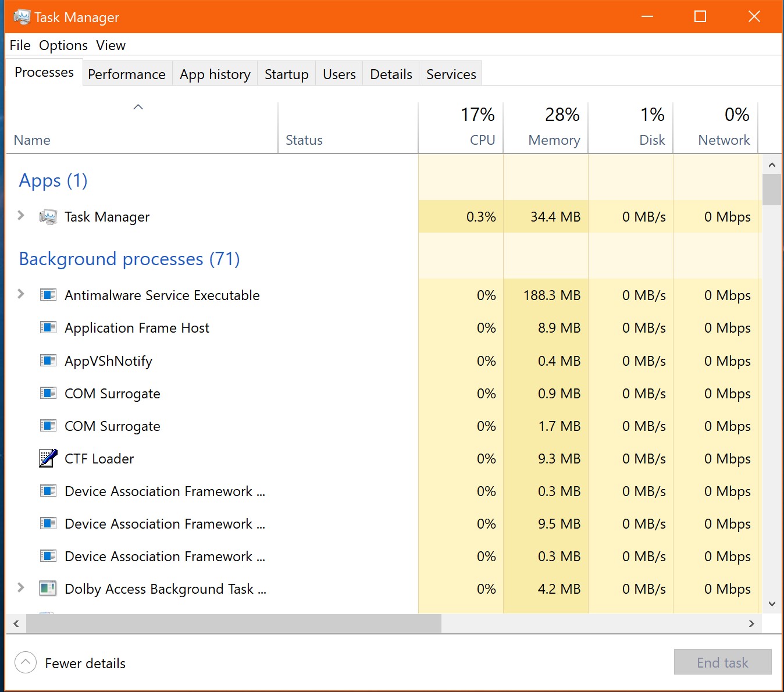
Task: Click the CTF Loader pen icon
Action: pos(48,458)
